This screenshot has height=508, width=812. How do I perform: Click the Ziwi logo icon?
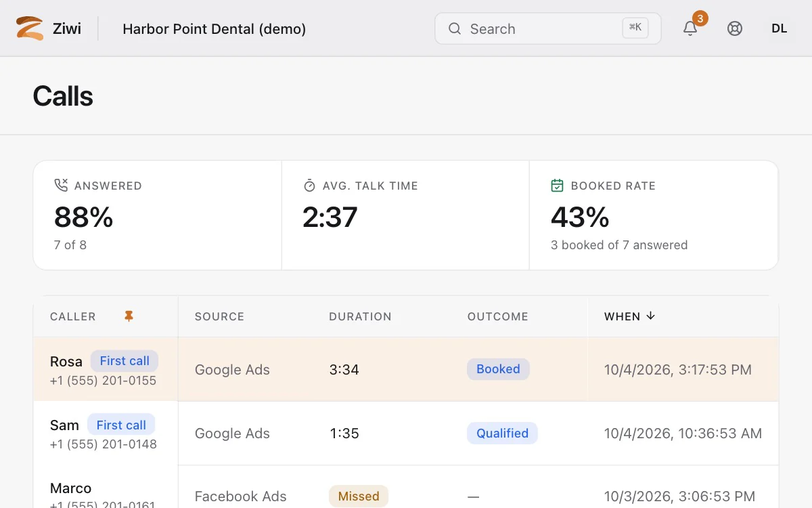click(x=30, y=28)
